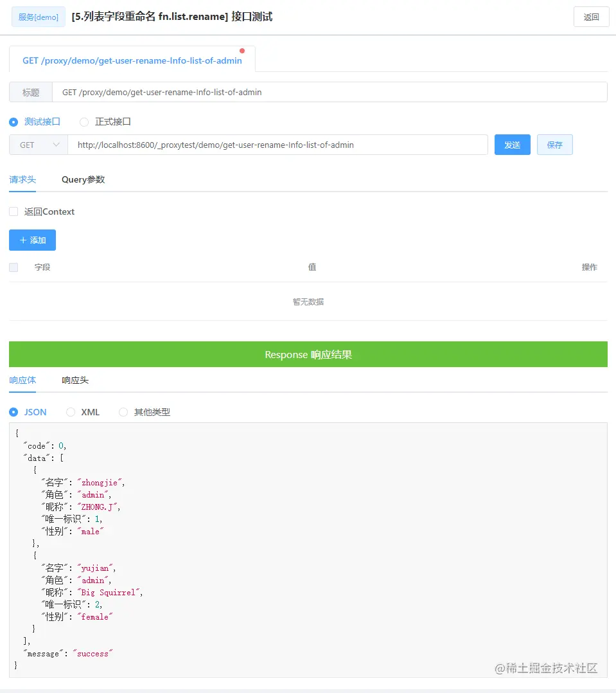Click the "zhongjie" name value
Screen dimensions: 616x693
(101, 483)
